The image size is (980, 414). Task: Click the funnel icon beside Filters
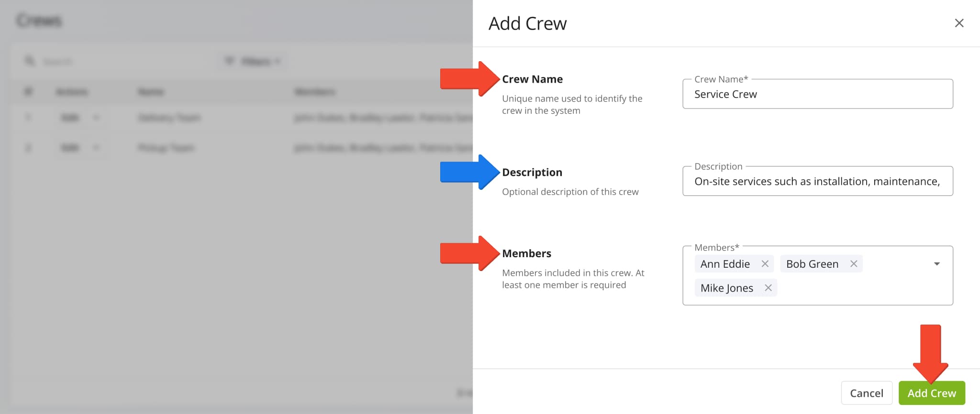click(229, 61)
